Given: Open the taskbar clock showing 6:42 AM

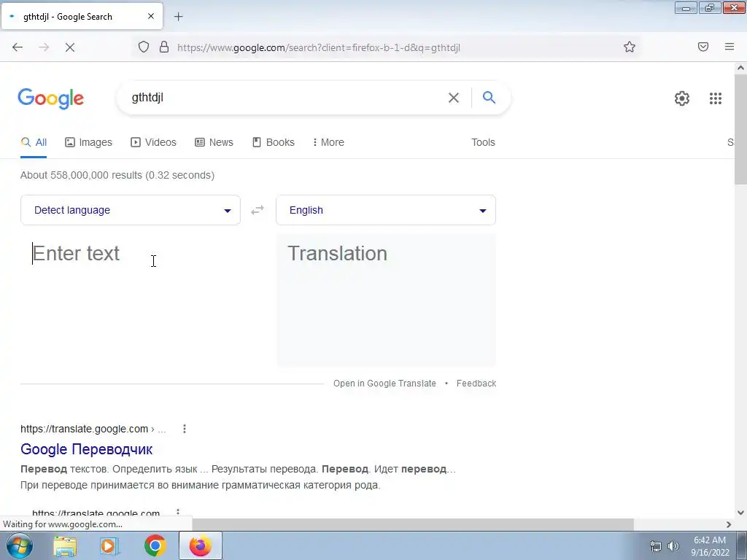Looking at the screenshot, I should coord(710,546).
